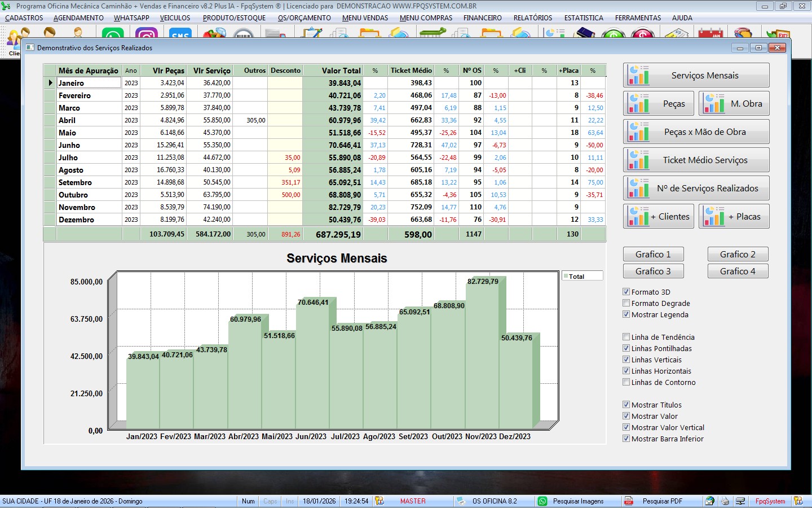Click the WhatsApp icon beside Pesquisar Imagens
The width and height of the screenshot is (812, 508).
click(x=542, y=501)
